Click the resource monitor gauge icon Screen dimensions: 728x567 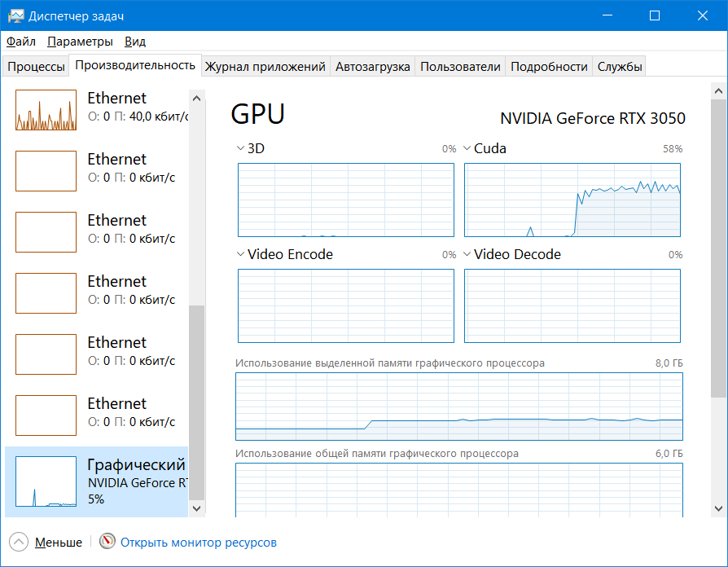[107, 541]
